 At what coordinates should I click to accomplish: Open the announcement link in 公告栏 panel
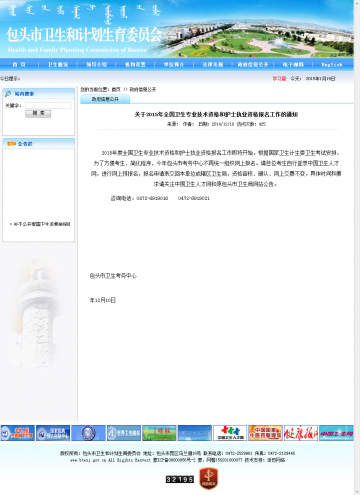pyautogui.click(x=41, y=224)
